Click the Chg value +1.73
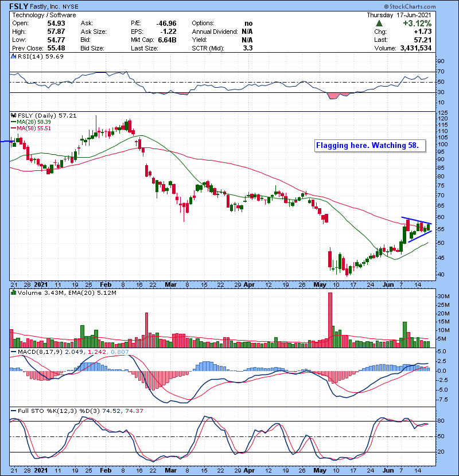This screenshot has height=476, width=459. point(422,32)
